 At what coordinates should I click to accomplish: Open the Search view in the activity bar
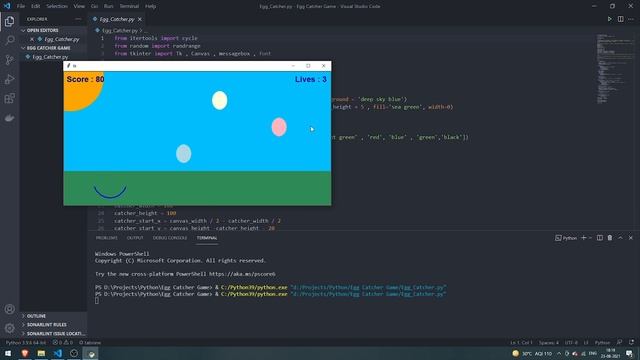pyautogui.click(x=9, y=40)
